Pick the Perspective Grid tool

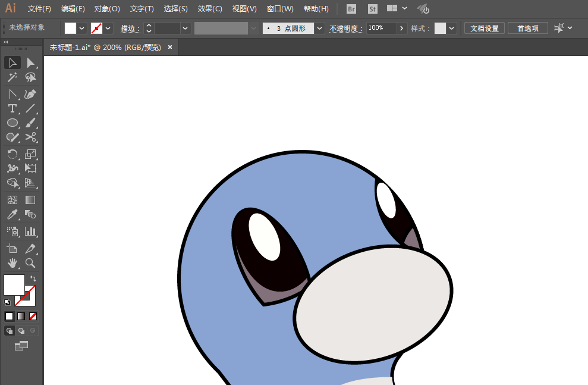(30, 183)
